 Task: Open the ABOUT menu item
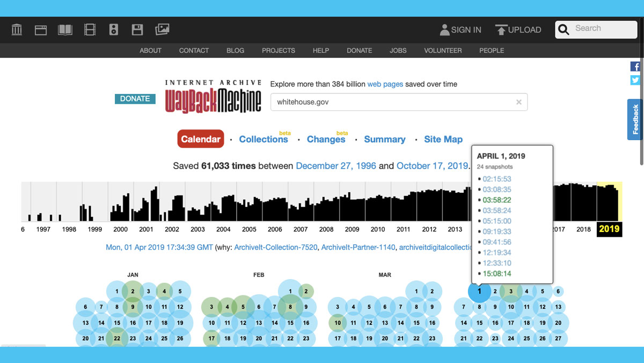click(x=150, y=50)
